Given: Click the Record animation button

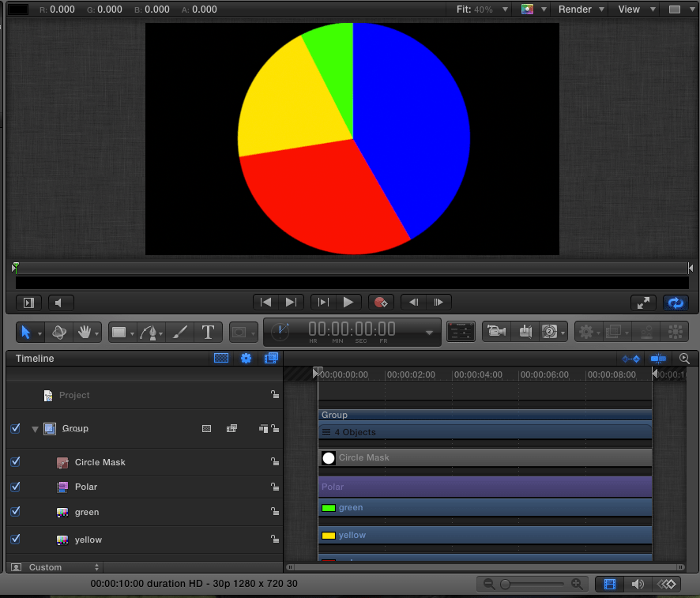Looking at the screenshot, I should coord(381,303).
